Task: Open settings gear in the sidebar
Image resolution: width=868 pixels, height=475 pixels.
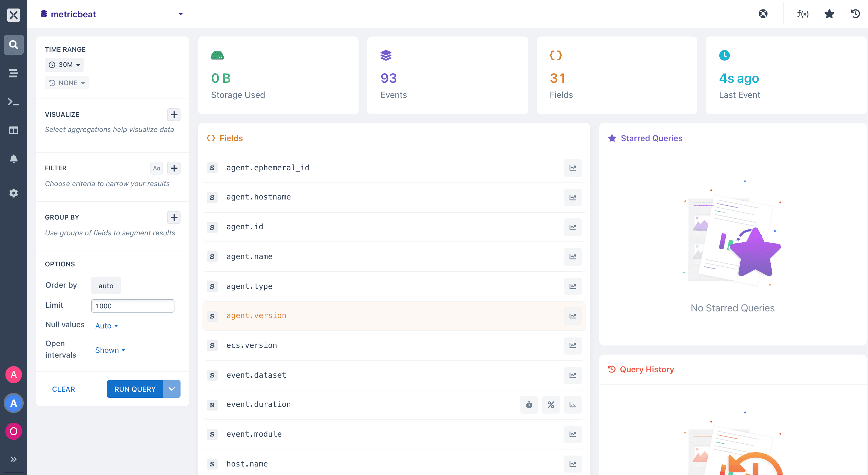Action: click(13, 193)
